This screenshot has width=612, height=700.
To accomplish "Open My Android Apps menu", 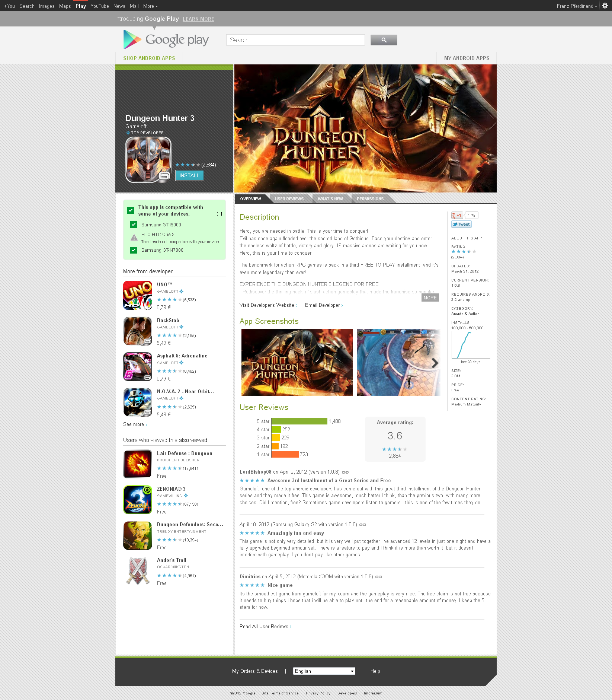I will [467, 58].
